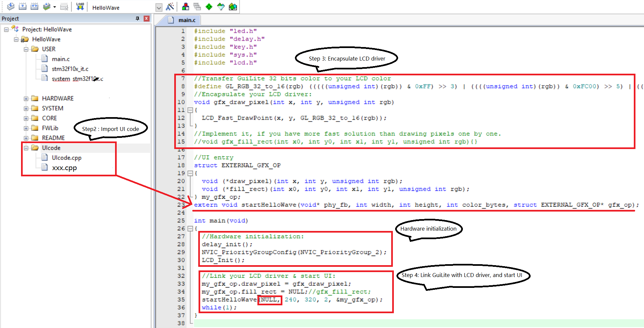This screenshot has height=328, width=644.
Task: Click the Rebuild all target files icon
Action: pos(35,7)
